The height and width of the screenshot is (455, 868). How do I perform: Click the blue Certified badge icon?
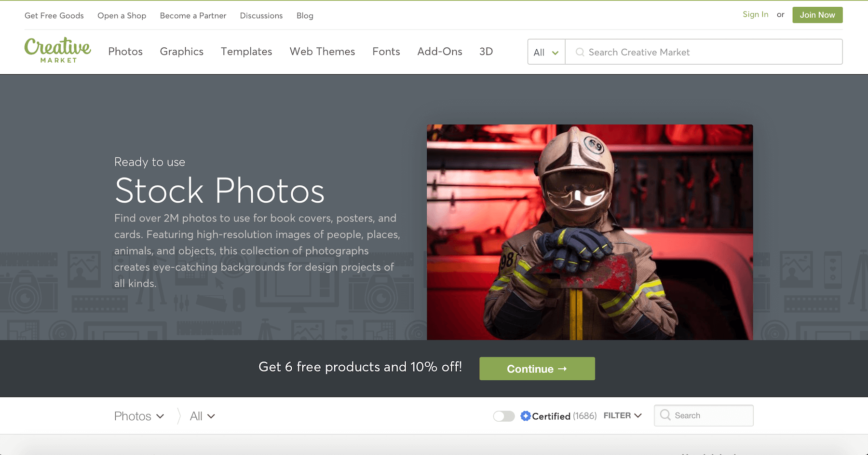tap(526, 415)
